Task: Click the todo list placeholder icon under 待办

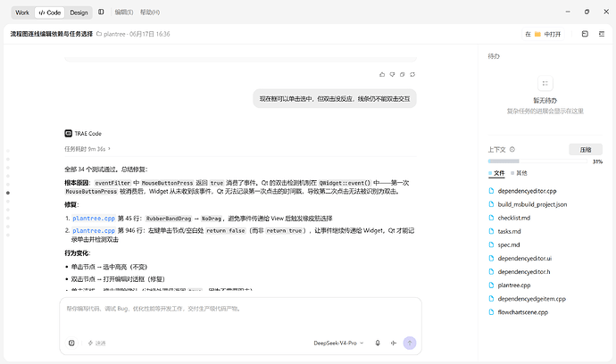Action: [x=545, y=83]
